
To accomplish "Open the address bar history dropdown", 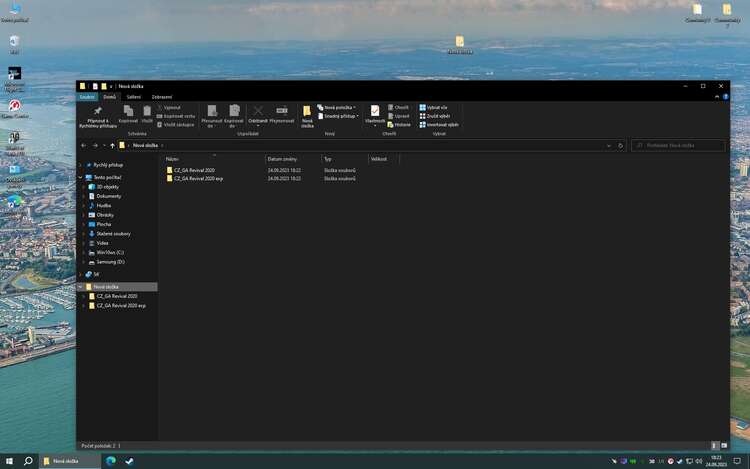I will click(608, 145).
